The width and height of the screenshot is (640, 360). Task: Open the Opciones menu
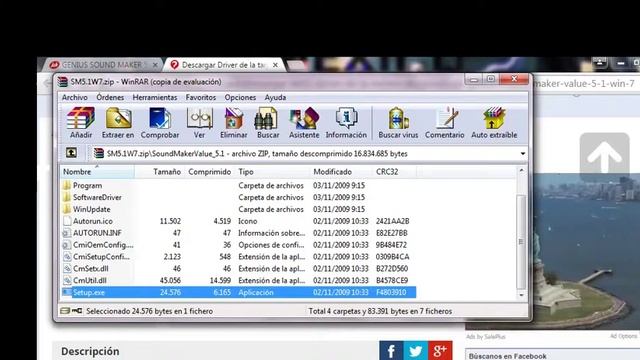(x=240, y=98)
